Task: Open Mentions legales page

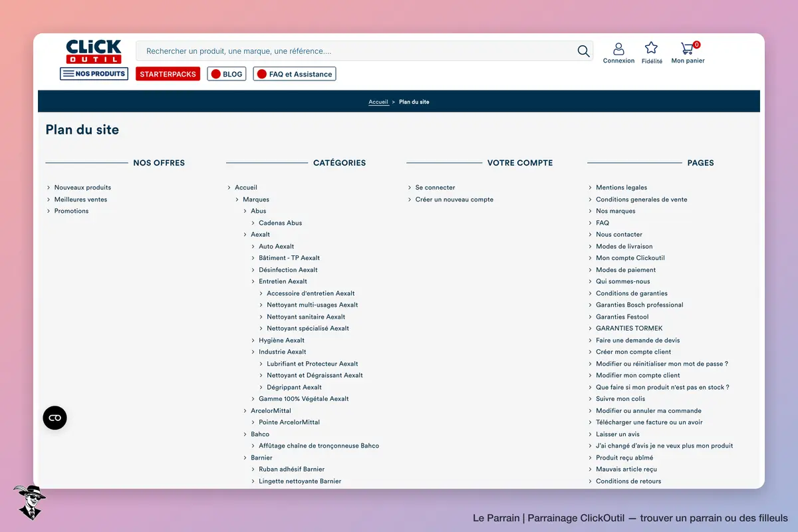Action: (622, 188)
